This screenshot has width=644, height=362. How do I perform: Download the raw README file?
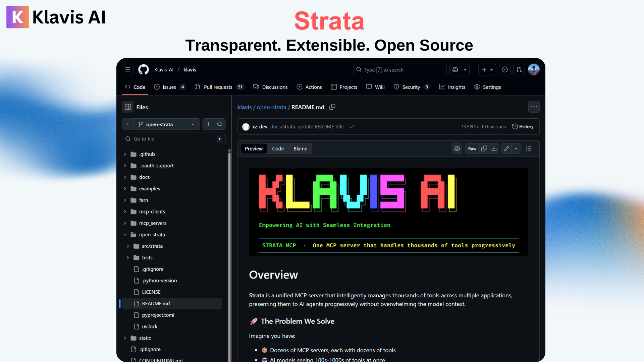click(494, 148)
